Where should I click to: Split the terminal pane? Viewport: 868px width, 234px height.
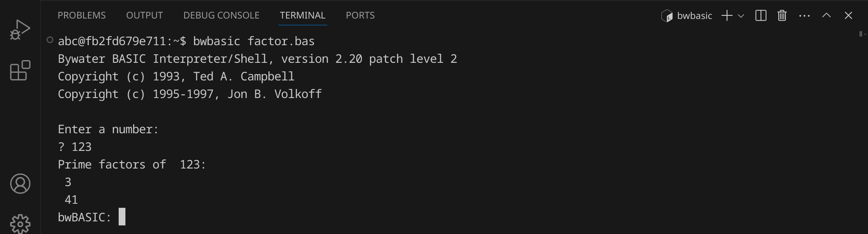(x=761, y=16)
